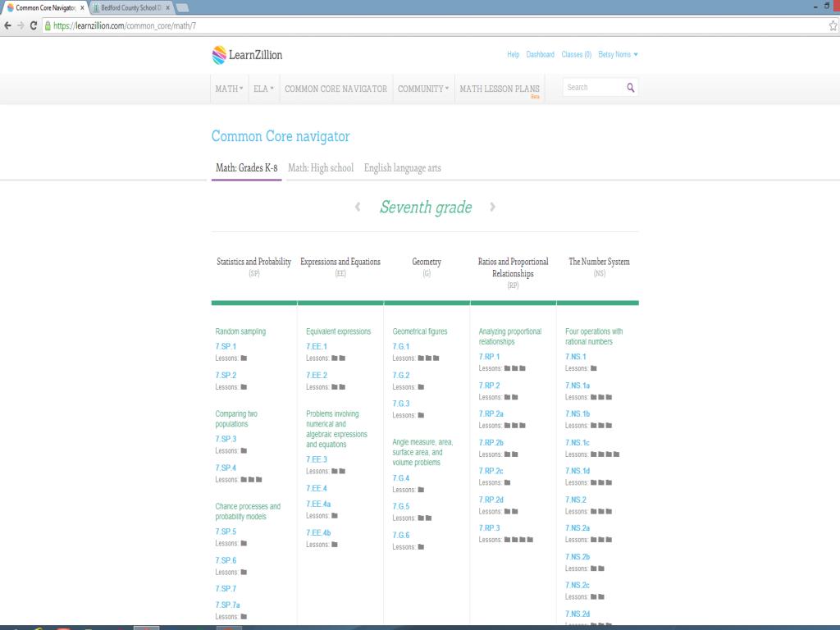The height and width of the screenshot is (630, 840).
Task: Open first lesson folder icon under 7.RP.1
Action: 507,368
